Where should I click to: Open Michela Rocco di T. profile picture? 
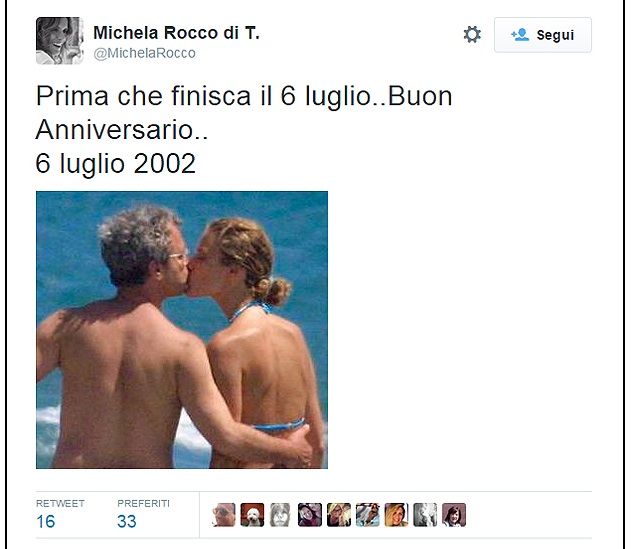coord(59,40)
